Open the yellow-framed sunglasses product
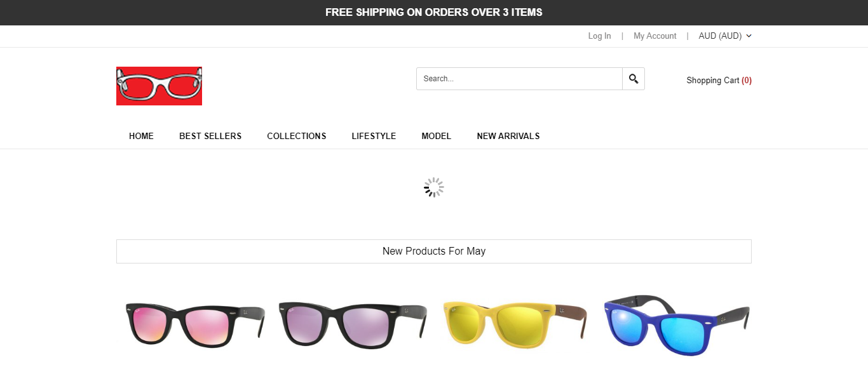868x367 pixels. [x=514, y=324]
